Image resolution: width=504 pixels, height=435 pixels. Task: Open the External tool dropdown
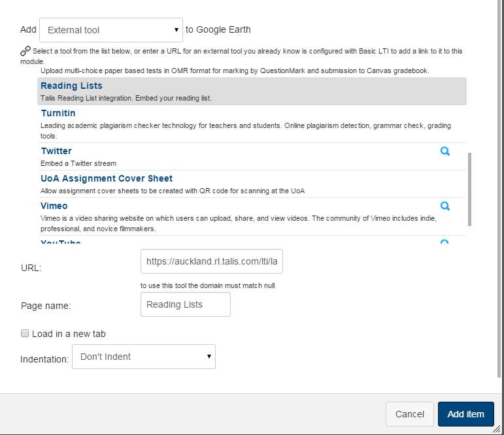tap(111, 30)
